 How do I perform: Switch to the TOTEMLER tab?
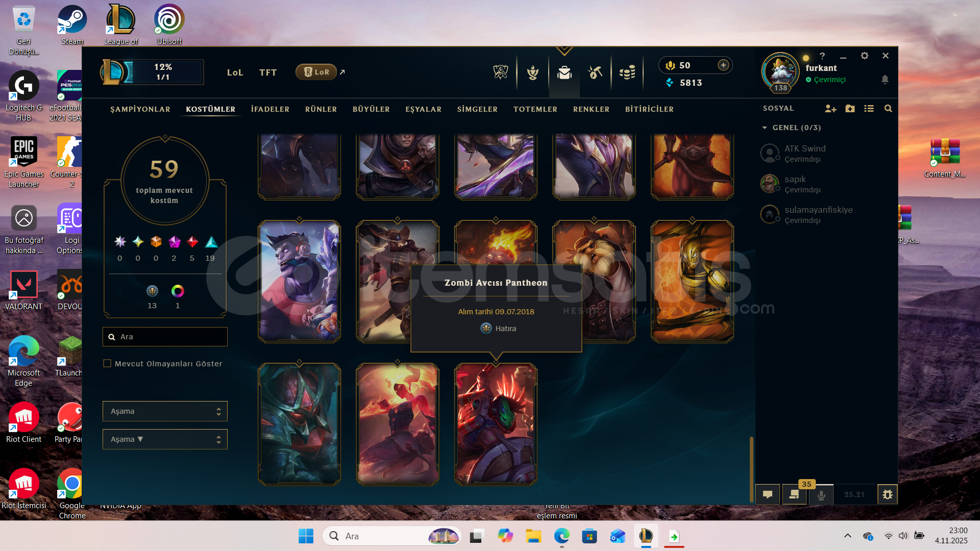(535, 109)
